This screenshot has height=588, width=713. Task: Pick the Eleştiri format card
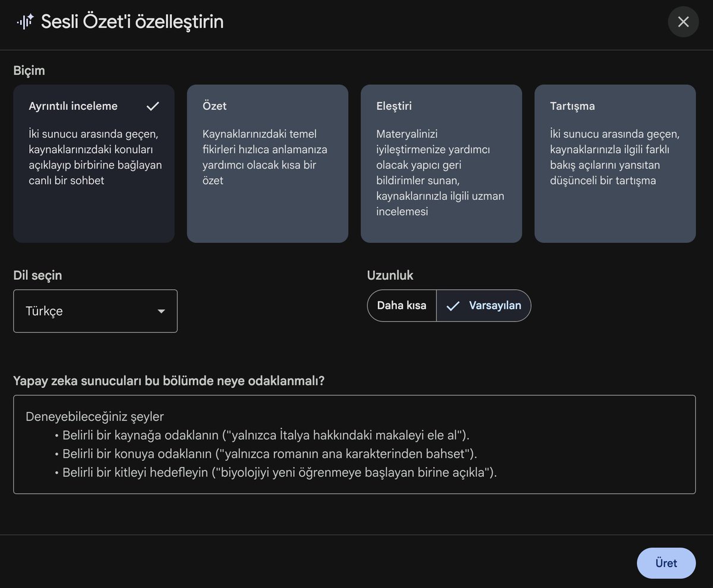[441, 163]
